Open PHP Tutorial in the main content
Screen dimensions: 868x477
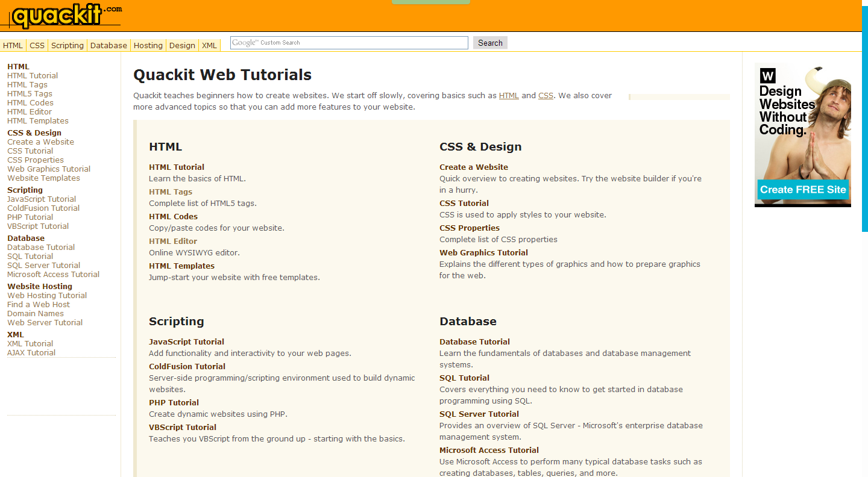pyautogui.click(x=174, y=403)
